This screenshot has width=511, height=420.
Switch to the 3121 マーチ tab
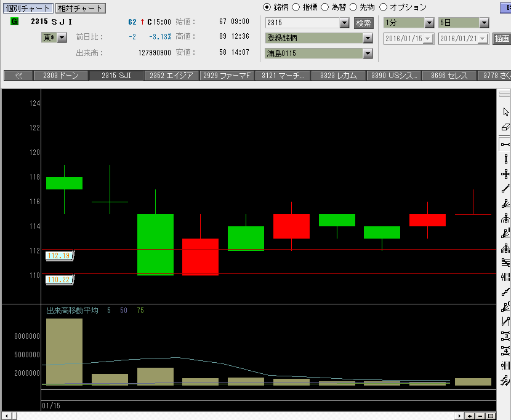pyautogui.click(x=283, y=76)
